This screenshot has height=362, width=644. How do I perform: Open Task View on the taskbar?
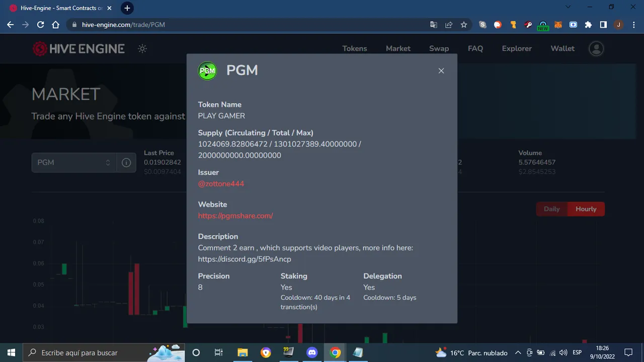pyautogui.click(x=218, y=352)
